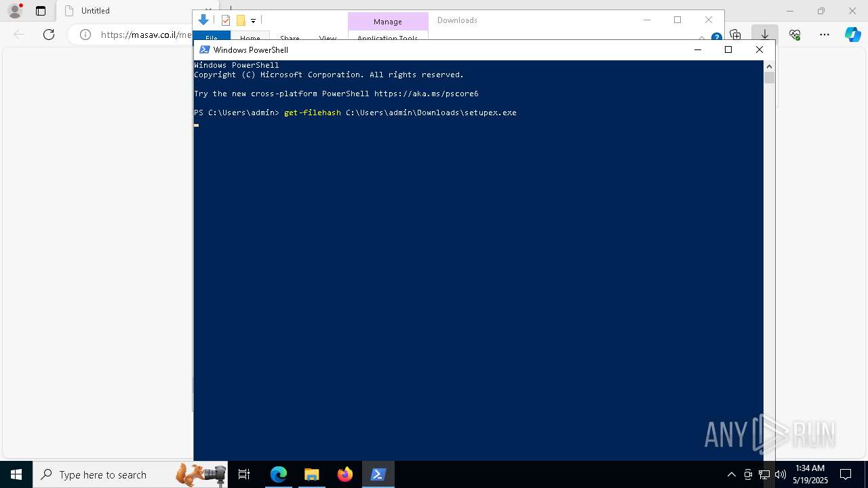Open Task View on the taskbar

[x=244, y=474]
